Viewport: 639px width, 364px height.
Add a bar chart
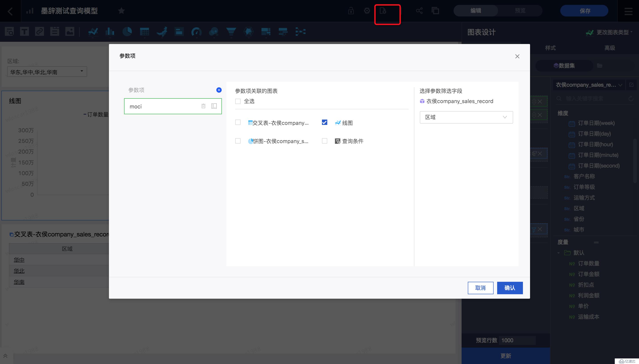pyautogui.click(x=110, y=32)
